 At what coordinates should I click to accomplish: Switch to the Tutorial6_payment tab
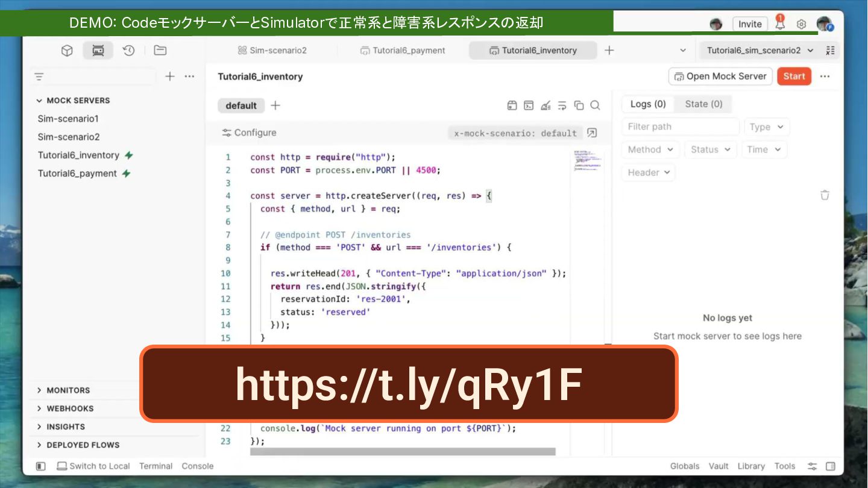pyautogui.click(x=403, y=51)
